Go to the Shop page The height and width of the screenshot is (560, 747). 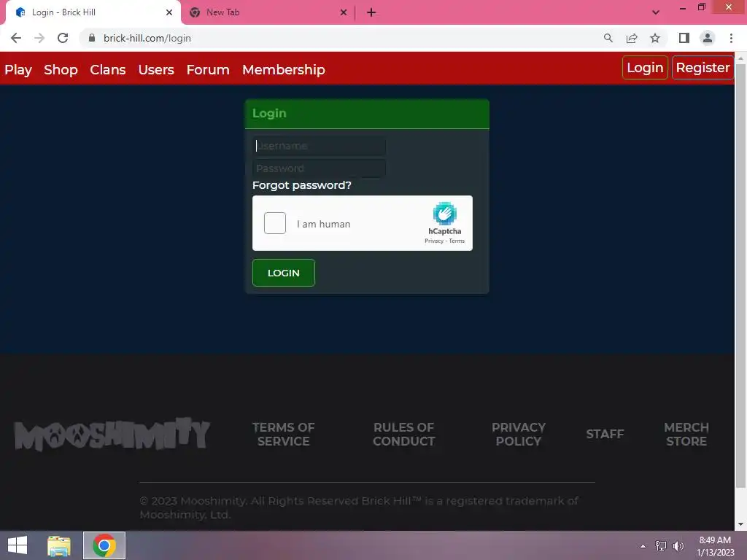coord(61,69)
